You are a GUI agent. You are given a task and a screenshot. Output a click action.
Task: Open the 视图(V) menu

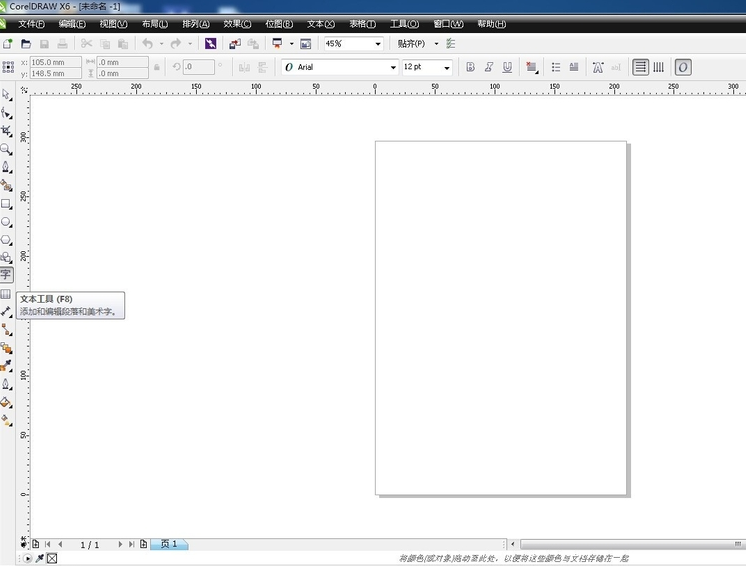113,24
